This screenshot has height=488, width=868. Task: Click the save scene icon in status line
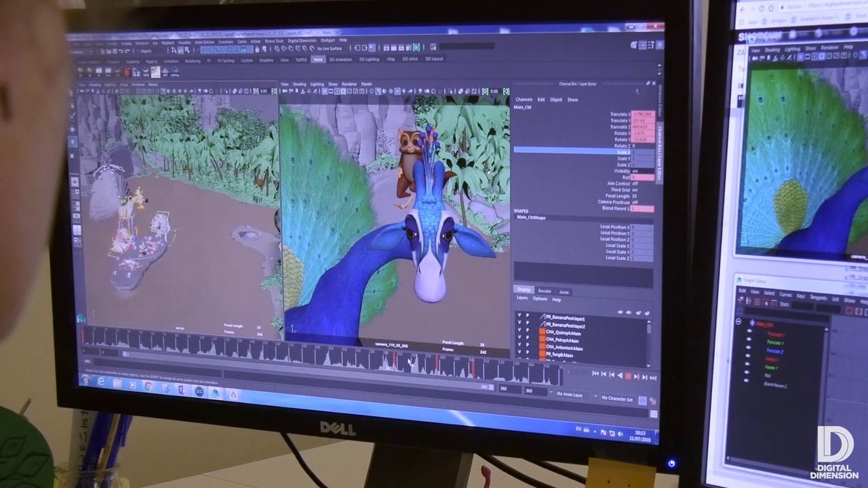(x=115, y=51)
